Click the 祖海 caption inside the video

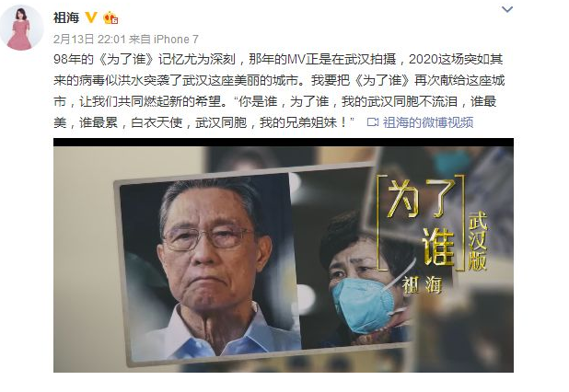[423, 284]
